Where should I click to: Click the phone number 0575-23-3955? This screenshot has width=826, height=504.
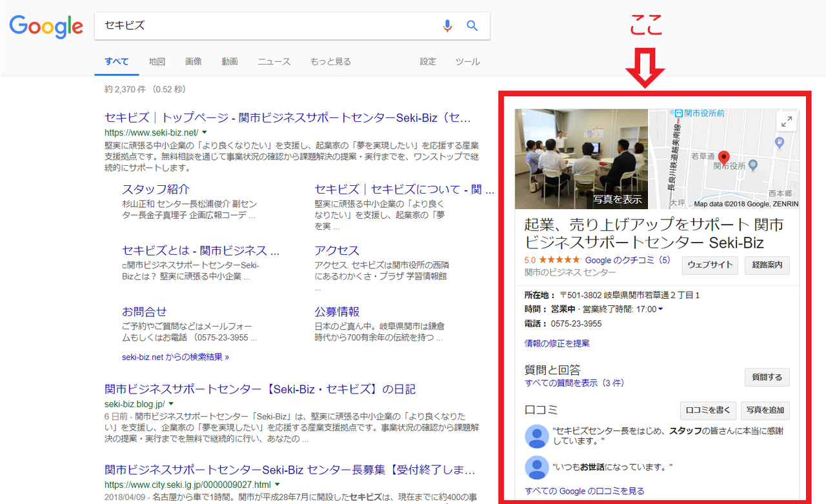coord(576,323)
